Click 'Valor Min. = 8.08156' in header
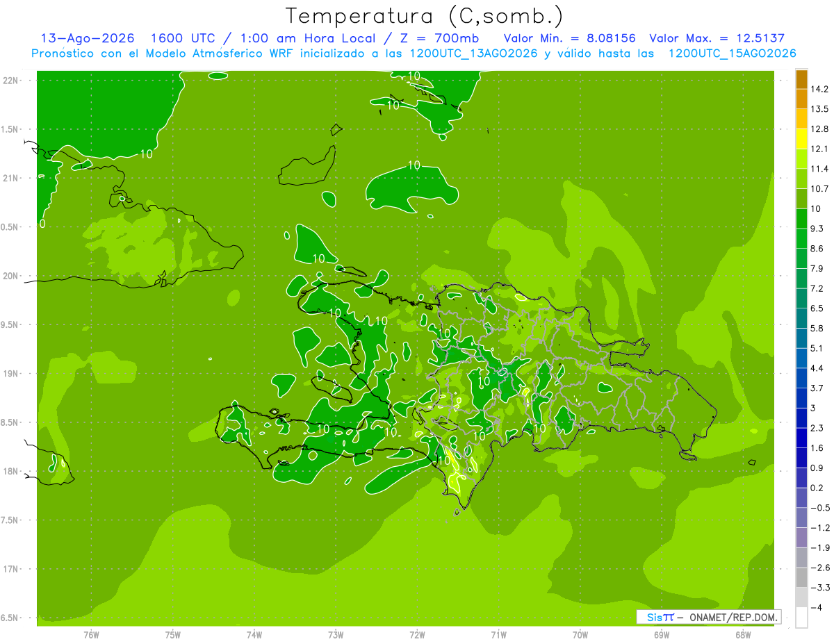 (x=569, y=38)
